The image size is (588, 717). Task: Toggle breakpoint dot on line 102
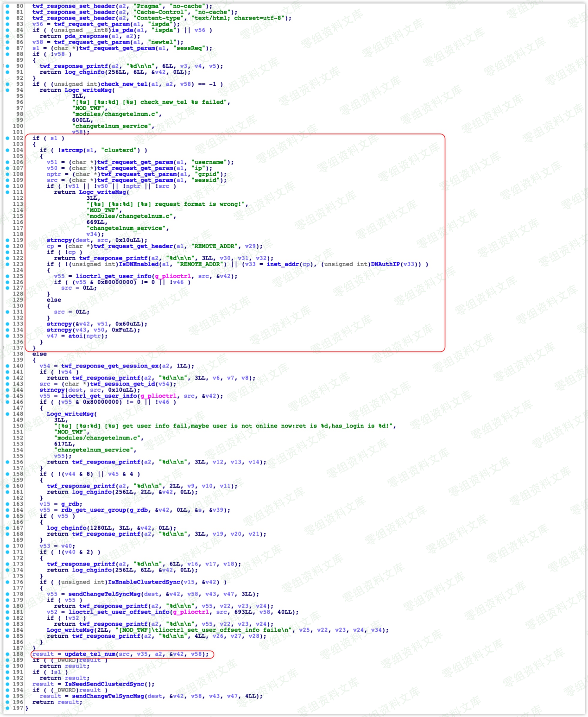click(x=7, y=138)
